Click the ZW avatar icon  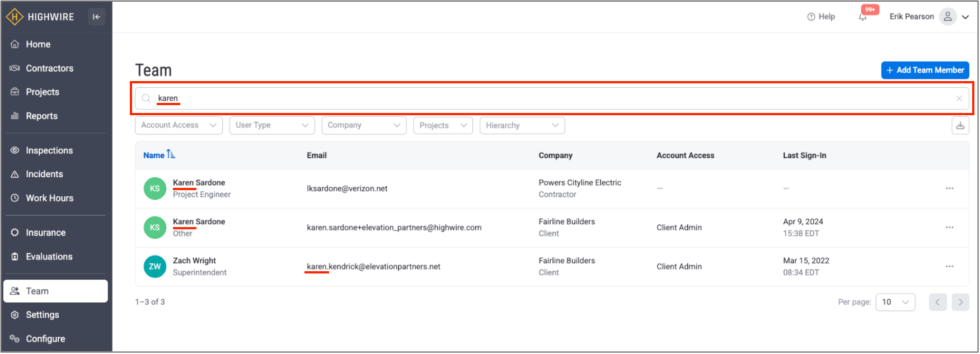[x=155, y=267]
